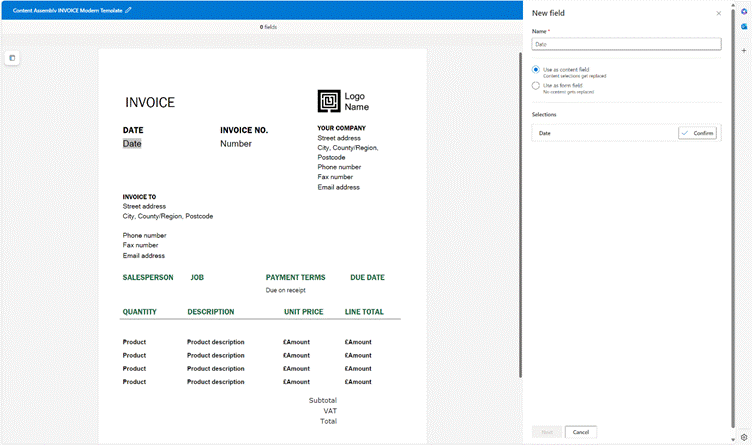Click the pencil icon to rename template
Screen dimensions: 752x445
point(128,10)
